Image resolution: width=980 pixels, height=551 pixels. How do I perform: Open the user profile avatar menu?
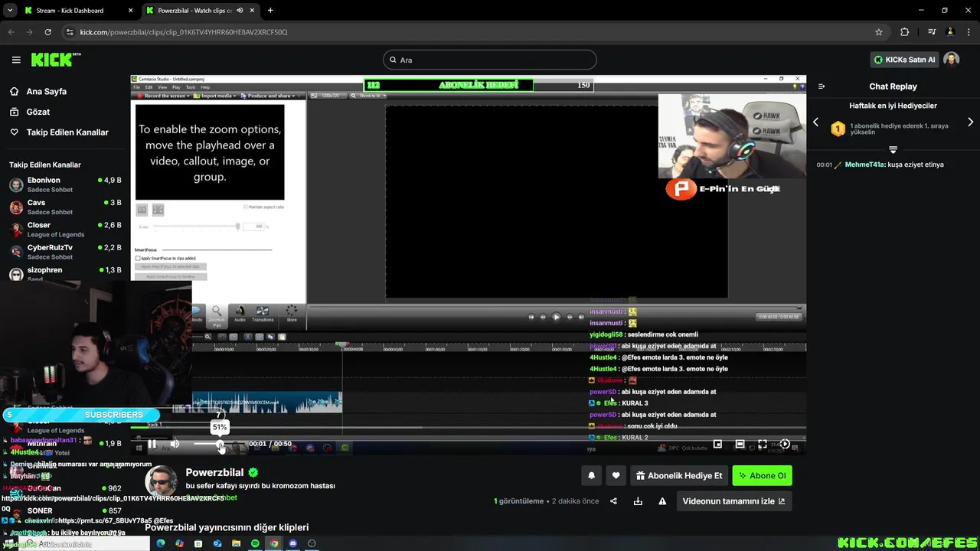pyautogui.click(x=951, y=60)
